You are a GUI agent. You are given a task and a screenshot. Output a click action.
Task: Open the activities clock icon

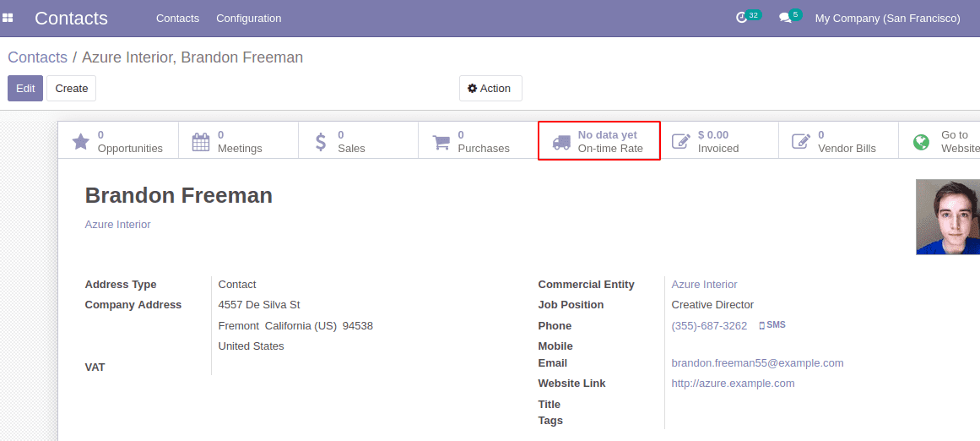742,18
